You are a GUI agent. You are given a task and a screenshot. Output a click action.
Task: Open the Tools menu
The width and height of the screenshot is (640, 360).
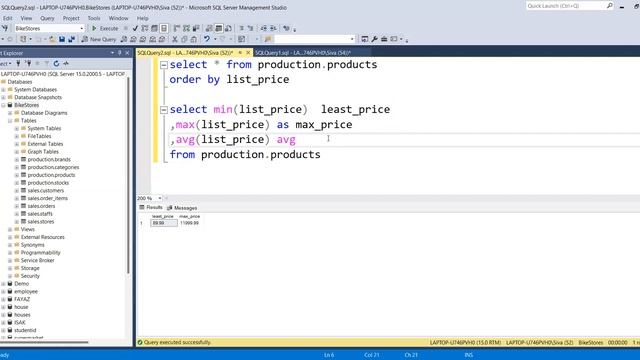pos(93,18)
